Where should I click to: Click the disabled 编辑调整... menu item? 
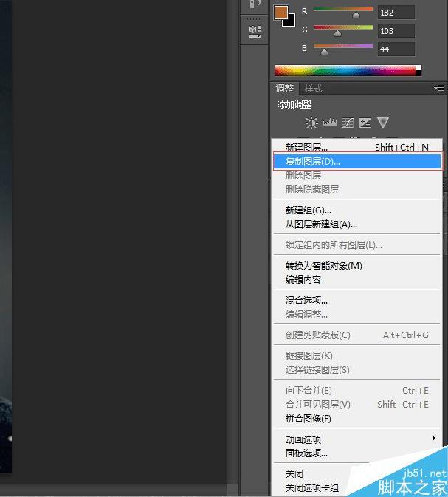[356, 315]
